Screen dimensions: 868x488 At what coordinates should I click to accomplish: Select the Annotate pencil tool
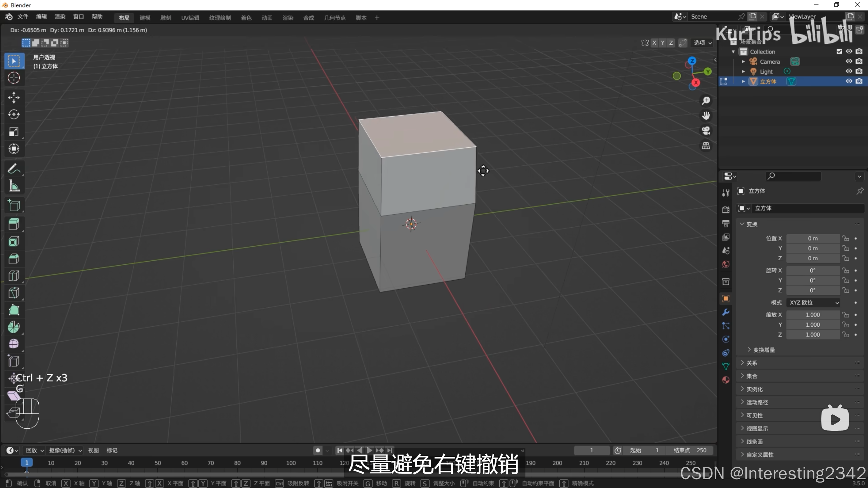point(14,168)
